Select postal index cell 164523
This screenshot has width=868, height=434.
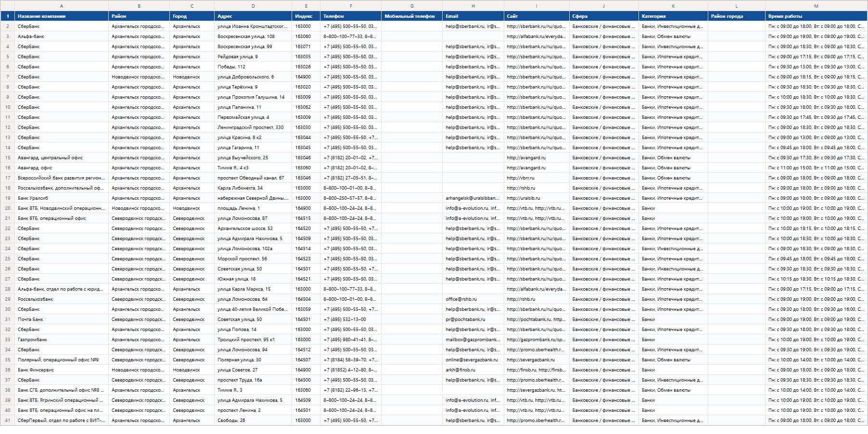[x=306, y=259]
